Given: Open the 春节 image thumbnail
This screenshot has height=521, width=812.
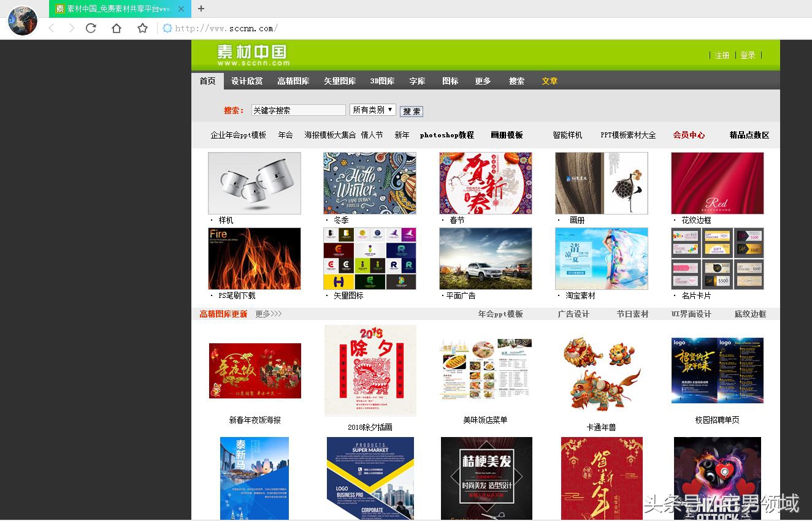Looking at the screenshot, I should click(486, 182).
